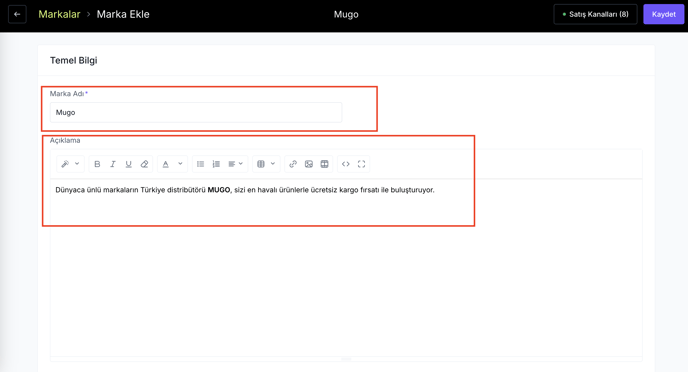Focus the Marka Adı input field

coord(196,112)
